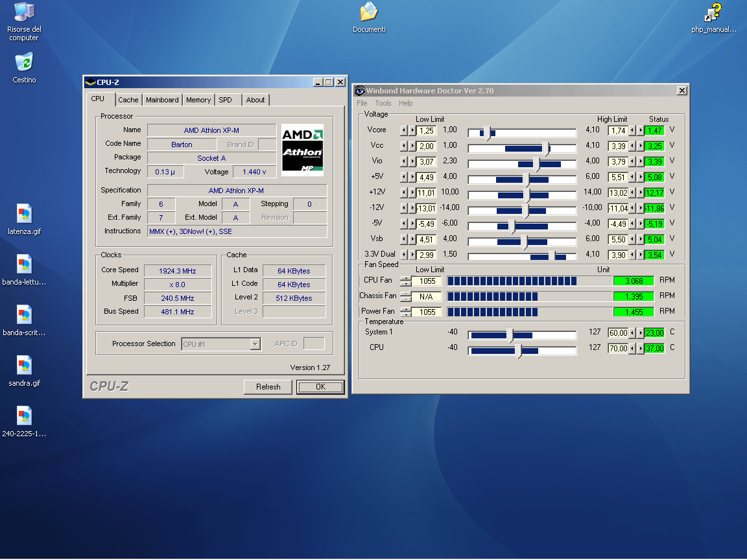Click the System 1 temperature status 23,00
The image size is (747, 560).
click(654, 333)
